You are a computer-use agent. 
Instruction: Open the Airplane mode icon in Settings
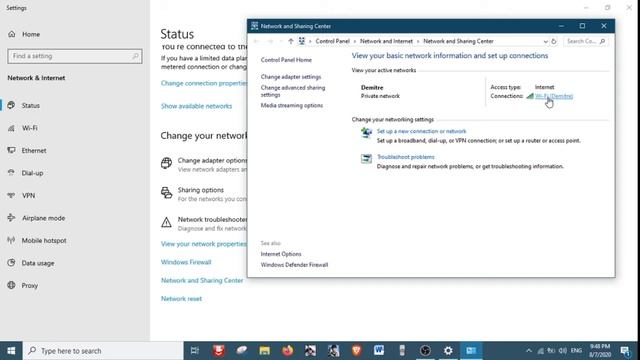coord(11,218)
